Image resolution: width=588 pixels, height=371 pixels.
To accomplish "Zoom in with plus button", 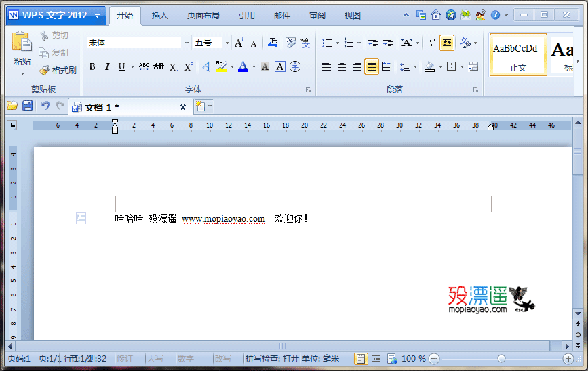I will pyautogui.click(x=568, y=359).
